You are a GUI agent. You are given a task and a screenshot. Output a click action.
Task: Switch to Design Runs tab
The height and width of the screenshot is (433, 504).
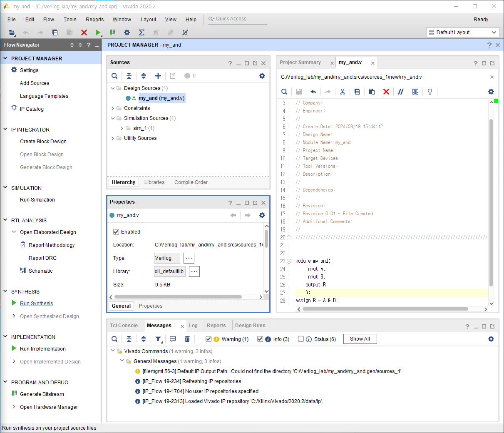250,326
